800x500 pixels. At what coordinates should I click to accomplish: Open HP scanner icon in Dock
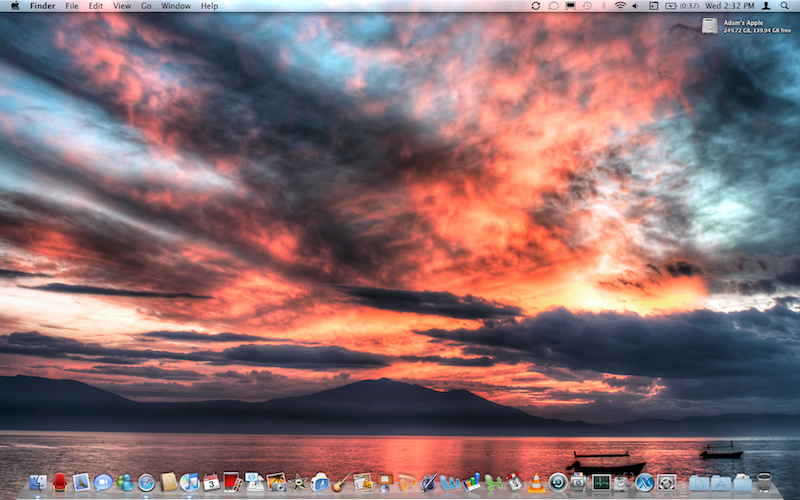pos(579,482)
